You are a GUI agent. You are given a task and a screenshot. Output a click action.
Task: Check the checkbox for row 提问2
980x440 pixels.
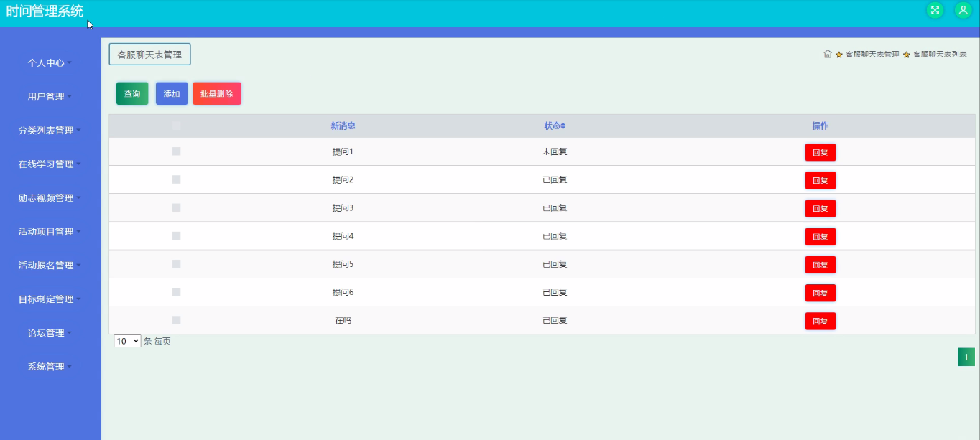(x=177, y=179)
